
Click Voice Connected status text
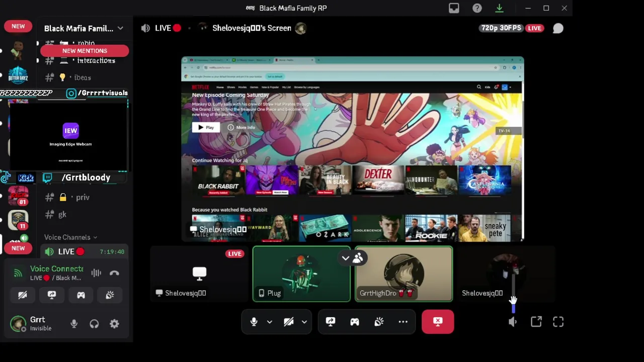pos(57,269)
